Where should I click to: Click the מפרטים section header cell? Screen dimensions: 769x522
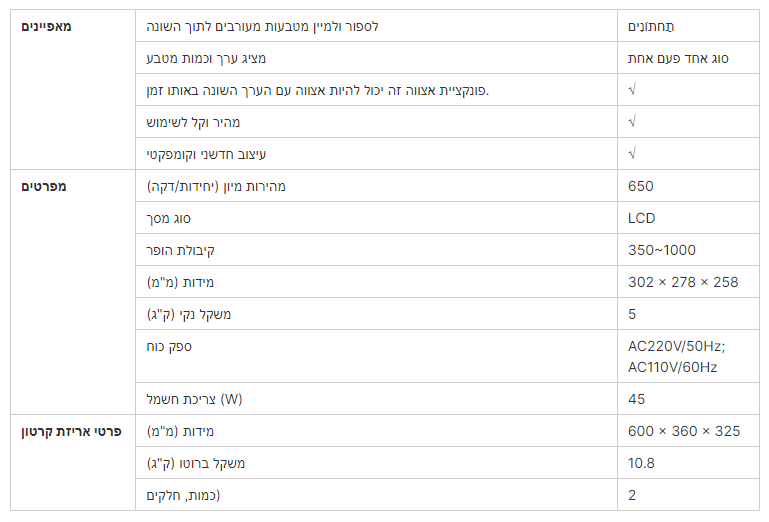pos(73,292)
